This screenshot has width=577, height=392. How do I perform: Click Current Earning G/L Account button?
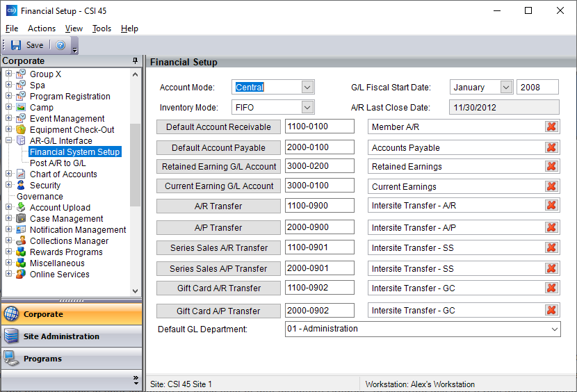(x=218, y=186)
